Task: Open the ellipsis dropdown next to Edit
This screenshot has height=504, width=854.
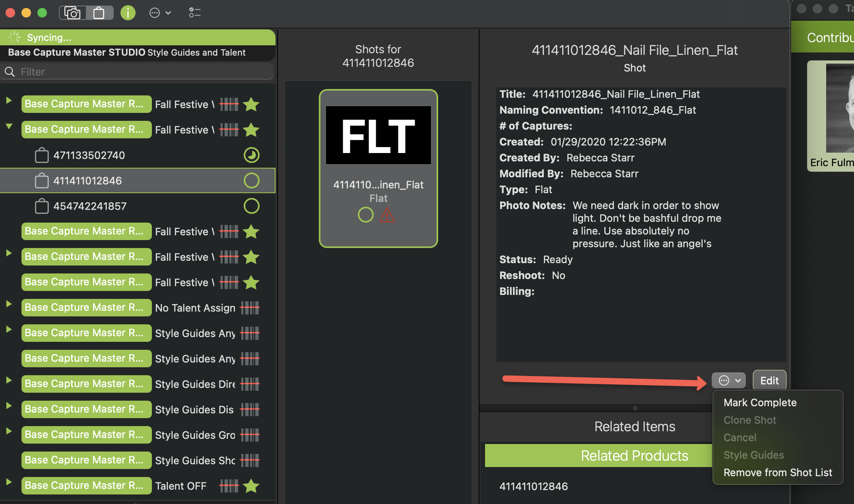Action: click(x=728, y=380)
